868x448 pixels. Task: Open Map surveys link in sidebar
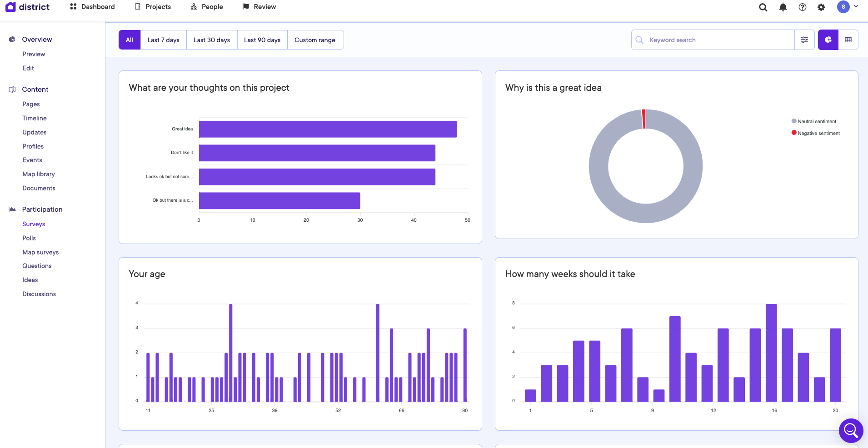pos(40,252)
